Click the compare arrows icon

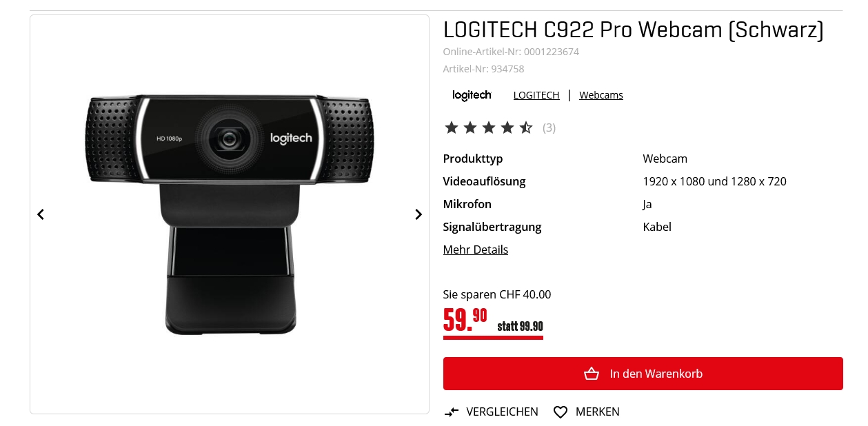(452, 412)
